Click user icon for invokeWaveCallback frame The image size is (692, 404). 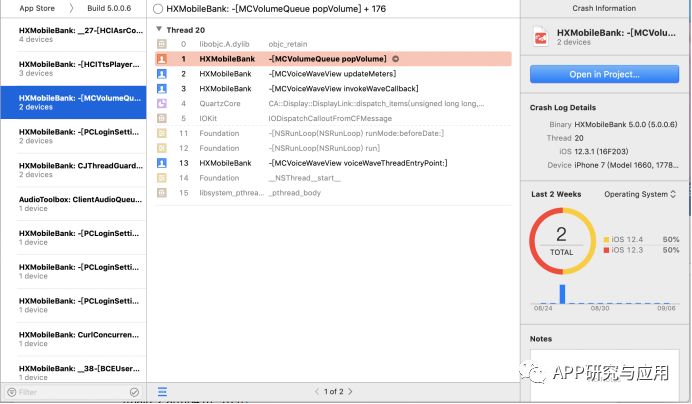pyautogui.click(x=162, y=89)
